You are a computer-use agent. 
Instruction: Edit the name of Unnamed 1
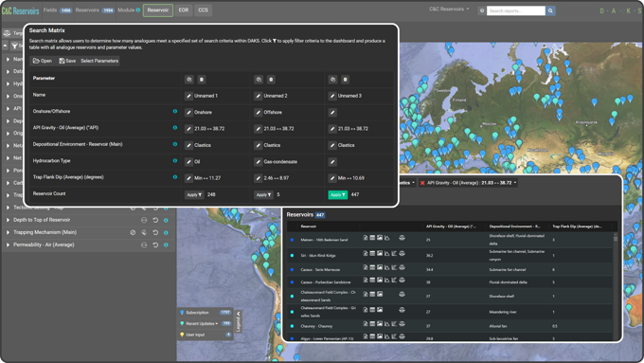188,96
